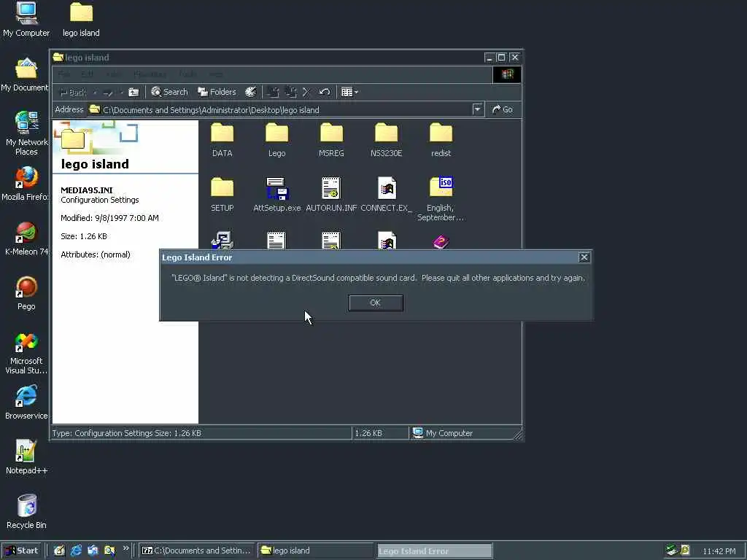
Task: Close the Lego Island Error dialog
Action: [584, 257]
